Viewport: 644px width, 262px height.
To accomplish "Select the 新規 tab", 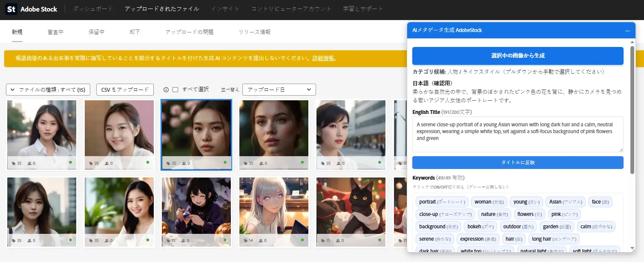I will pyautogui.click(x=17, y=32).
